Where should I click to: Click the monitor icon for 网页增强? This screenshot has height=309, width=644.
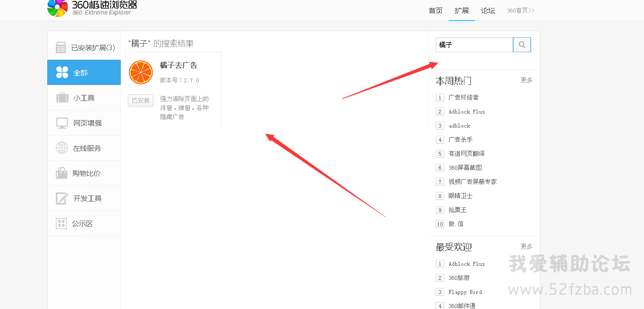pos(62,123)
